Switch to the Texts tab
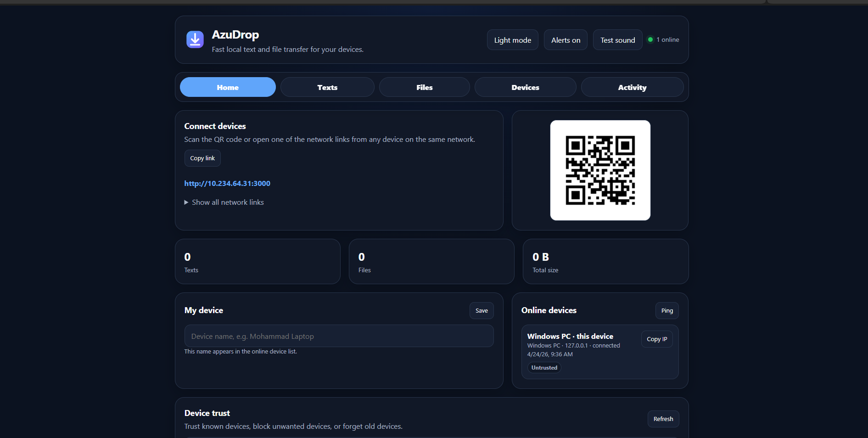This screenshot has width=868, height=438. [327, 87]
